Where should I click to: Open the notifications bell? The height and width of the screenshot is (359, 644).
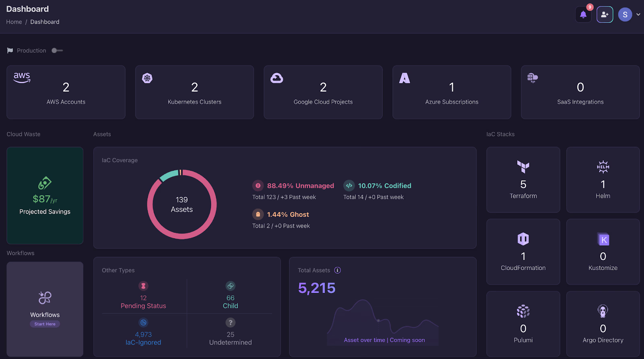[583, 15]
